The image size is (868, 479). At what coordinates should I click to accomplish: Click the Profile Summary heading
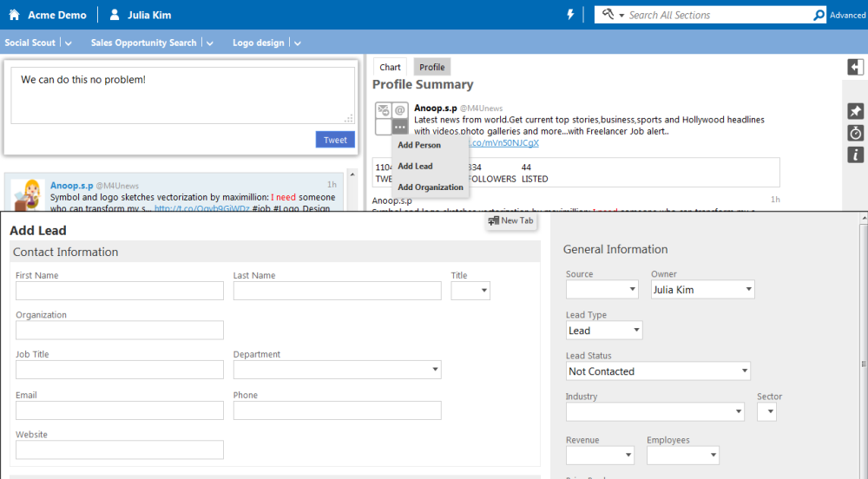click(x=423, y=85)
